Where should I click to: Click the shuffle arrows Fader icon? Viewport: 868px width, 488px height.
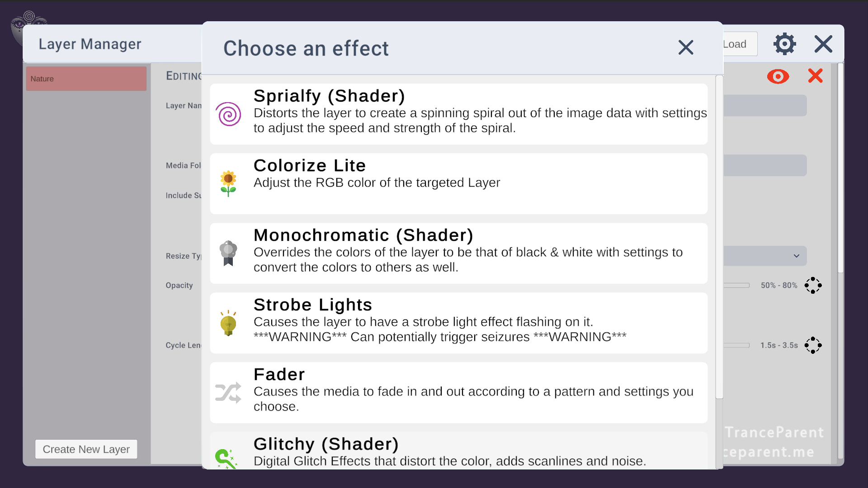[x=228, y=392]
